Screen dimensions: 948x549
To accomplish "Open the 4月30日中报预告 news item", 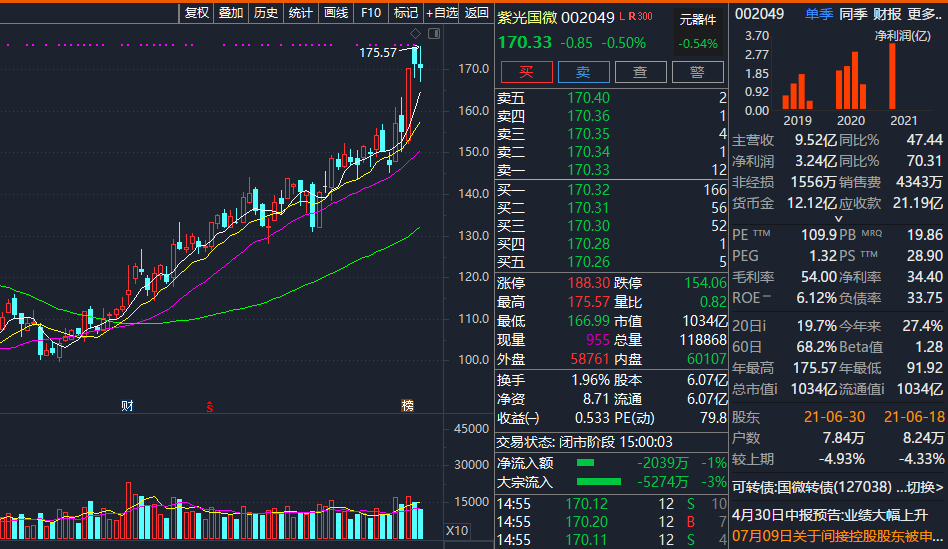I will (x=830, y=515).
